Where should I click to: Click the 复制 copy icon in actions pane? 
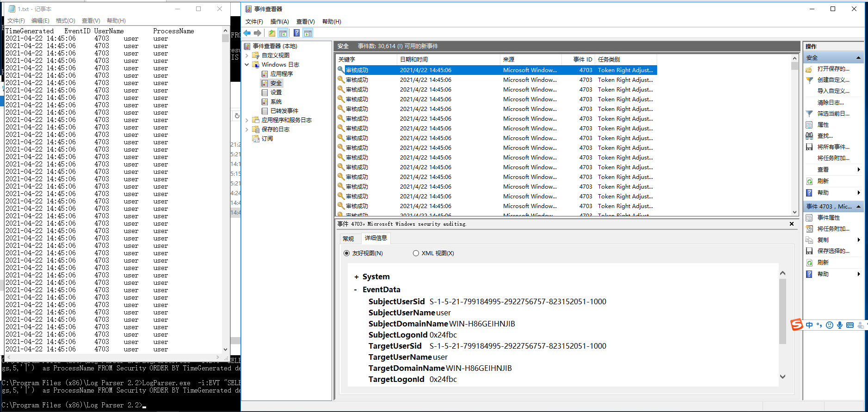[809, 240]
